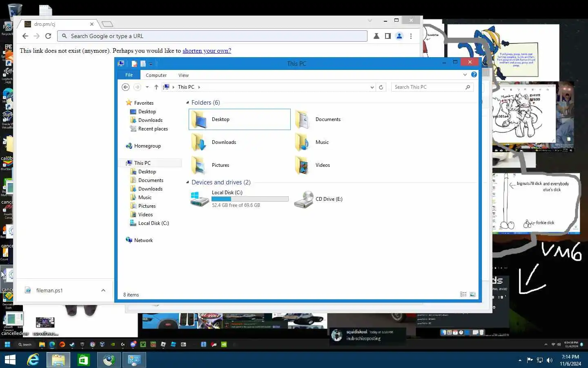
Task: Expand the Explorer ribbon with the chevron
Action: 465,74
